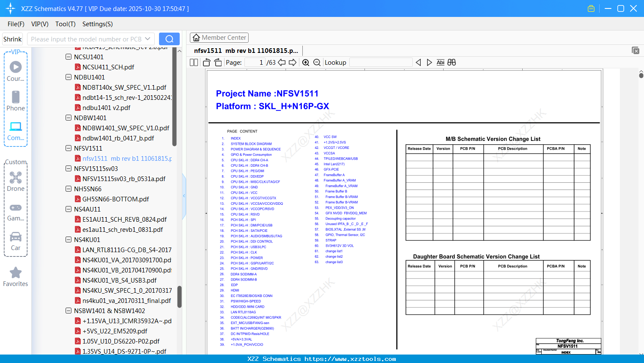Open the Settings(S) menu
The height and width of the screenshot is (363, 644).
(98, 24)
